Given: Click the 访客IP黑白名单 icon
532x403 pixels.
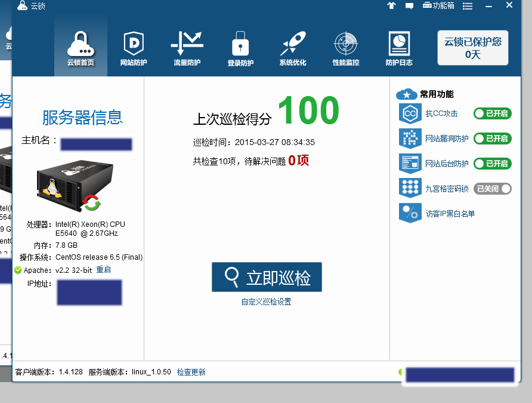Looking at the screenshot, I should 410,213.
